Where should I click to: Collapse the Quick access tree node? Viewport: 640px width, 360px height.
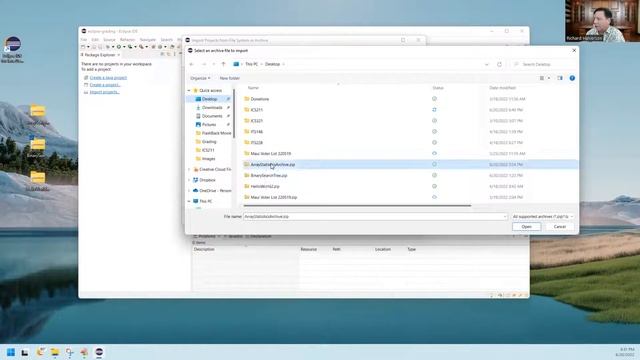189,90
